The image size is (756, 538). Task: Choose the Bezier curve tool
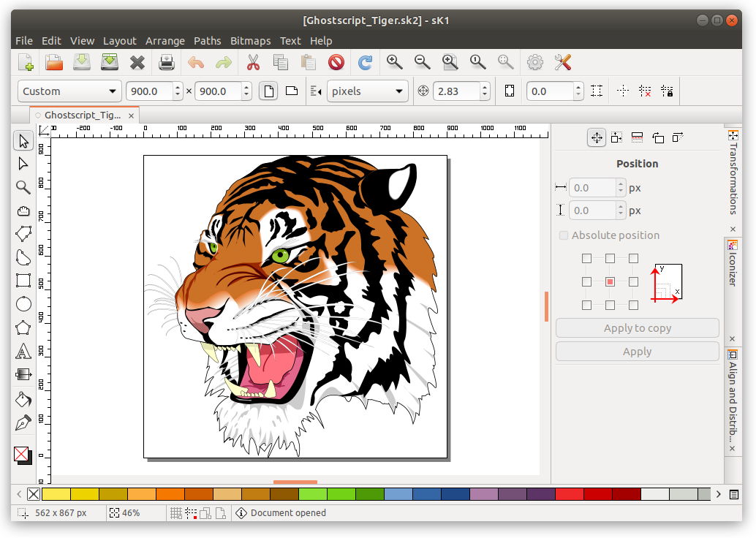23,257
